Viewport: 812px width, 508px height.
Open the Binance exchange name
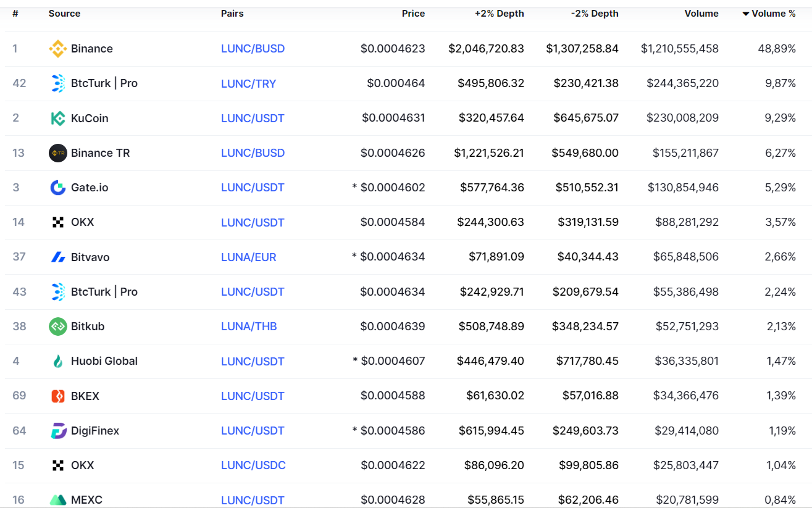(92, 49)
